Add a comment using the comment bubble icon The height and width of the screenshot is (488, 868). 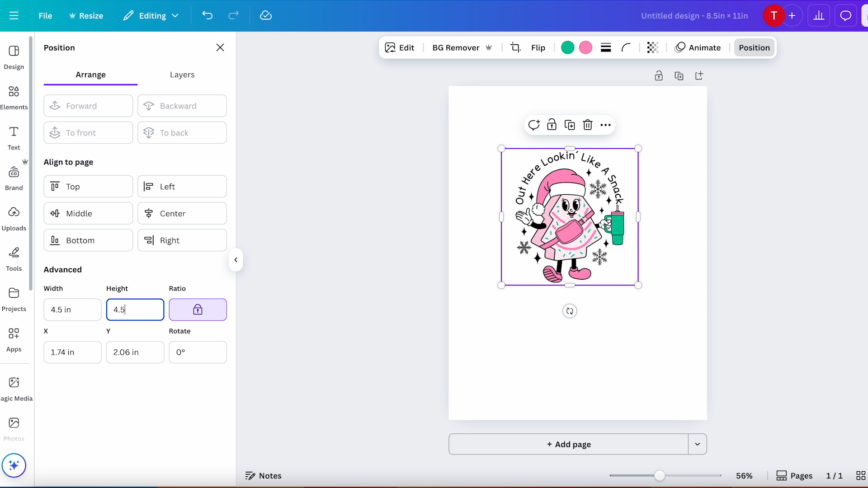[x=534, y=125]
